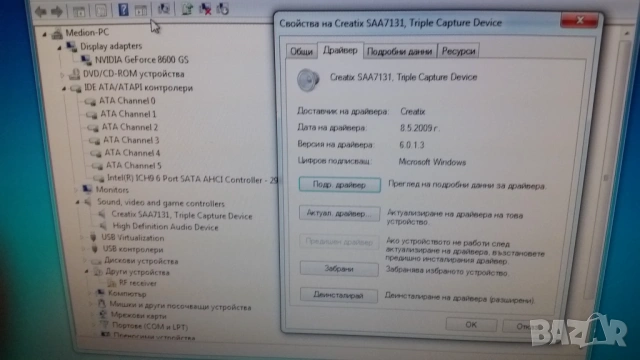
Task: Click the Scan for hardware changes icon
Action: (x=164, y=8)
